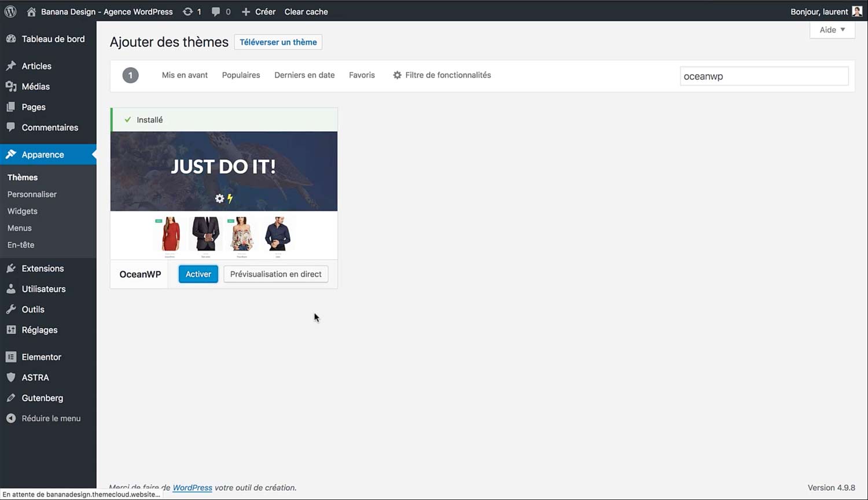
Task: Click the OceanWP theme screenshot thumbnail
Action: (x=224, y=196)
